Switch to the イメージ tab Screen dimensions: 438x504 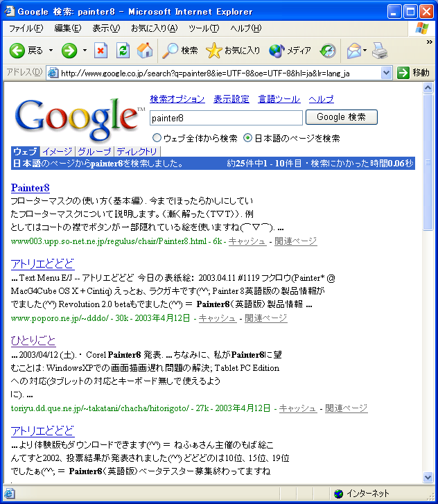pos(58,151)
